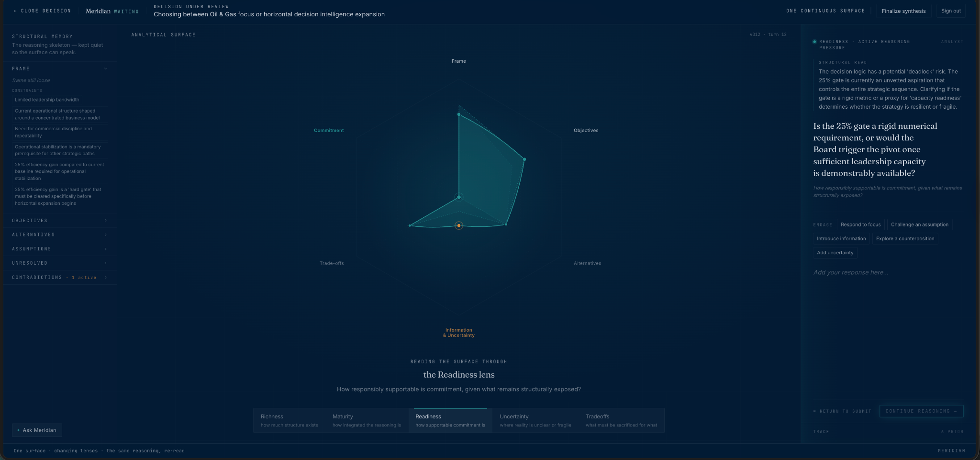Image resolution: width=980 pixels, height=460 pixels.
Task: Click the Alternatives axis label on radar
Action: pyautogui.click(x=587, y=263)
